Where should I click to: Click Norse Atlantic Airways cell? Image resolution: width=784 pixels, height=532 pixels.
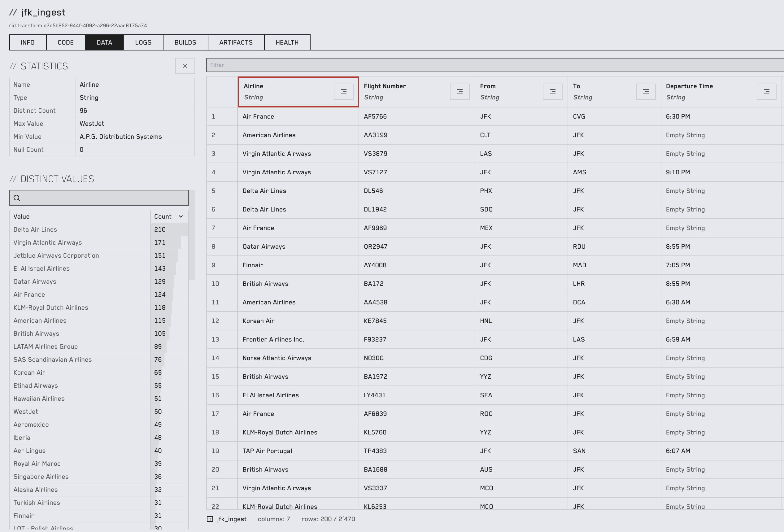pyautogui.click(x=298, y=358)
